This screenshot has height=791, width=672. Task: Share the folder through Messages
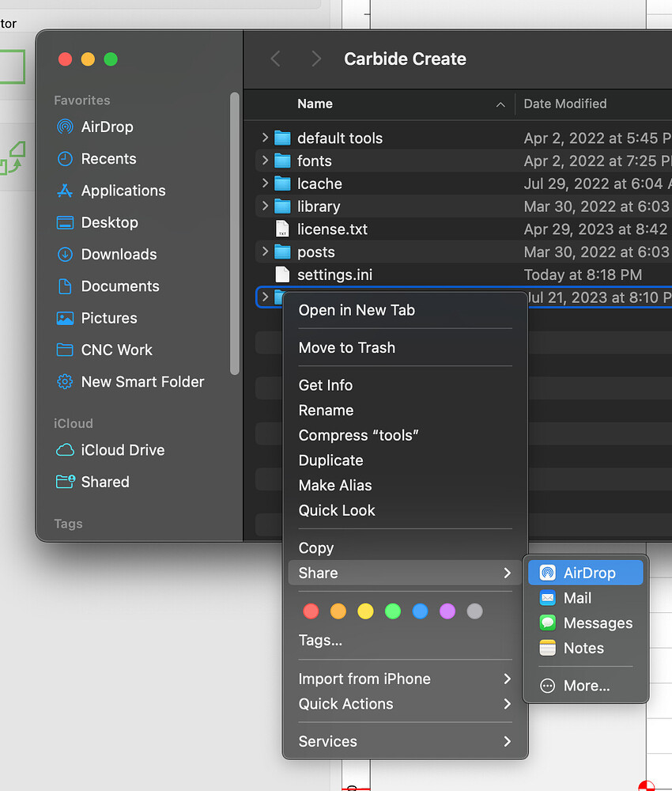tap(595, 623)
